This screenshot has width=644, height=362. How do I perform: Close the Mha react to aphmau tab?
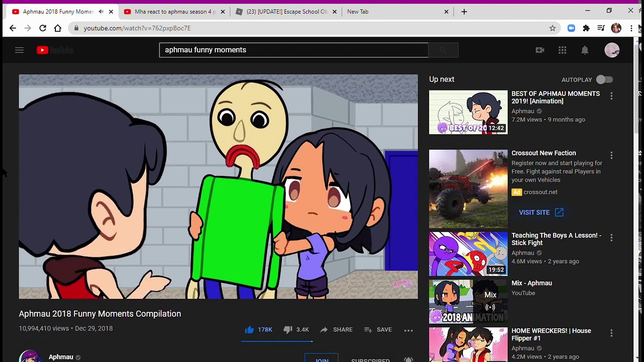[x=222, y=12]
